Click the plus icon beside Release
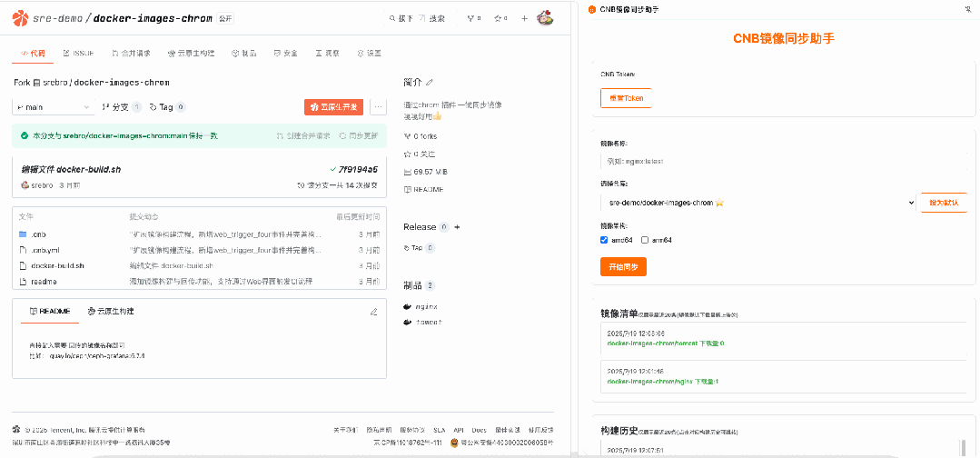This screenshot has width=980, height=458. pos(457,227)
